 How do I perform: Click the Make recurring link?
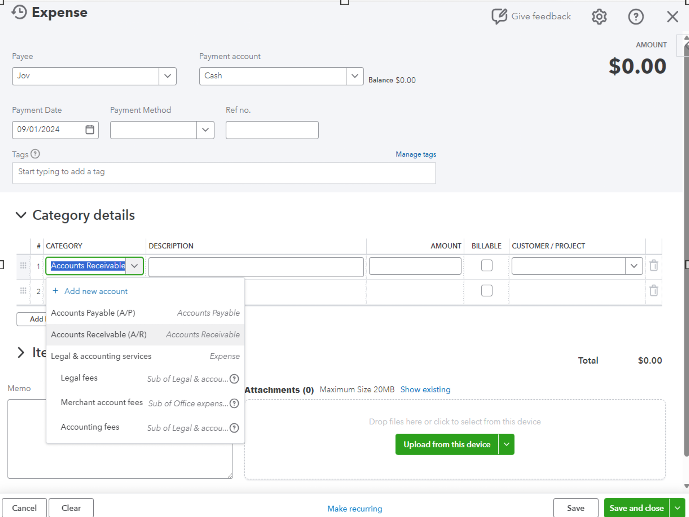tap(355, 509)
